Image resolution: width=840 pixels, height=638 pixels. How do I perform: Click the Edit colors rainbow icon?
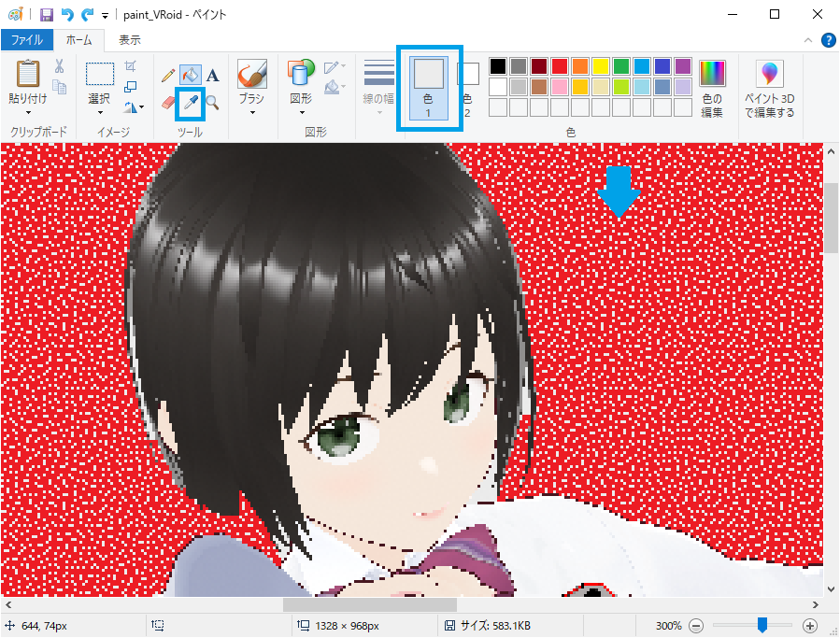(712, 74)
